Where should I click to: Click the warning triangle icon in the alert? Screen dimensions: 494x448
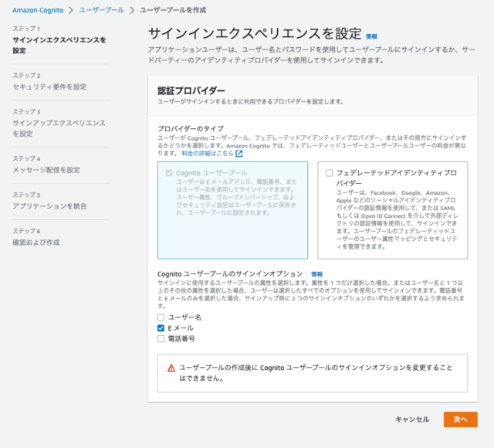[x=171, y=368]
